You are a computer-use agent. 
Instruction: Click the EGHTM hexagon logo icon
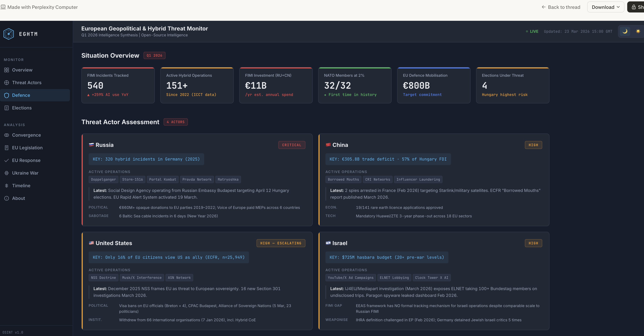[x=9, y=34]
